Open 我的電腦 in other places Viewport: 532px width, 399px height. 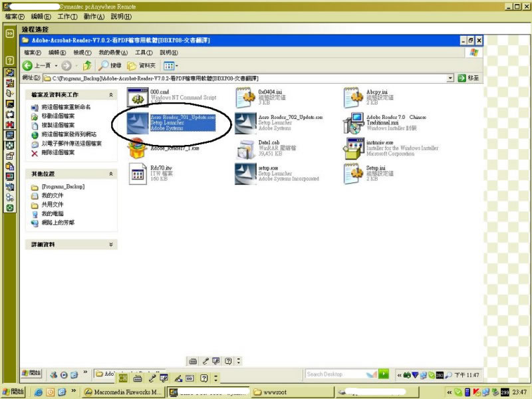click(53, 213)
